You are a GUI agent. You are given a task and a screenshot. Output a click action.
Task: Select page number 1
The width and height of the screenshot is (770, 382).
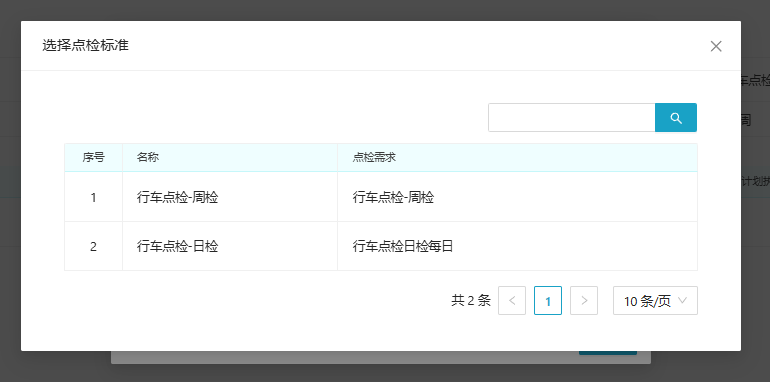[548, 300]
